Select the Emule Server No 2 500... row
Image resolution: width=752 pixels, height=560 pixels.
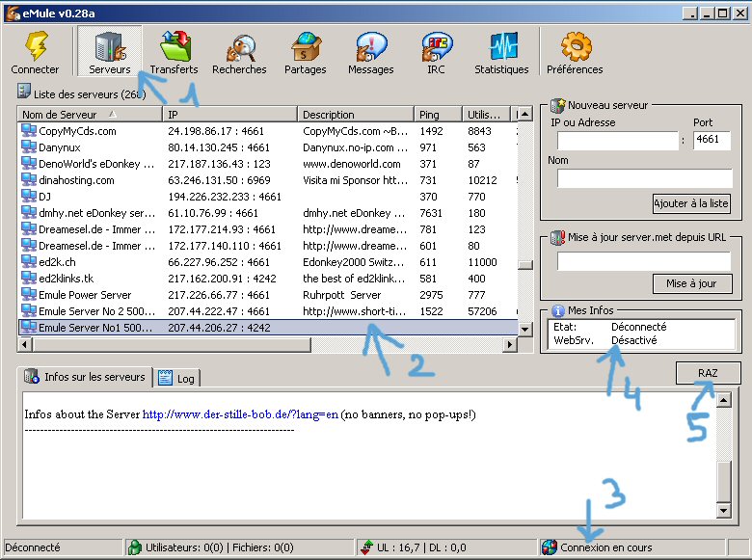(268, 311)
